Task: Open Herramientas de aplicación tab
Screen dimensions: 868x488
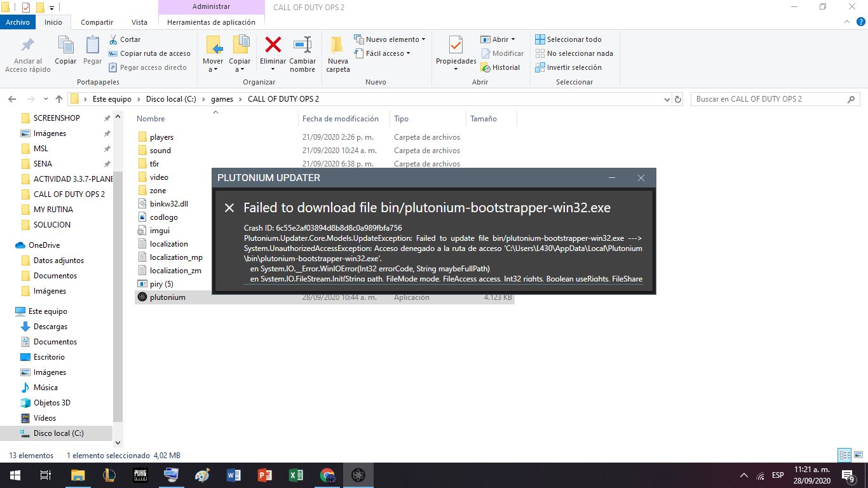Action: (x=211, y=22)
